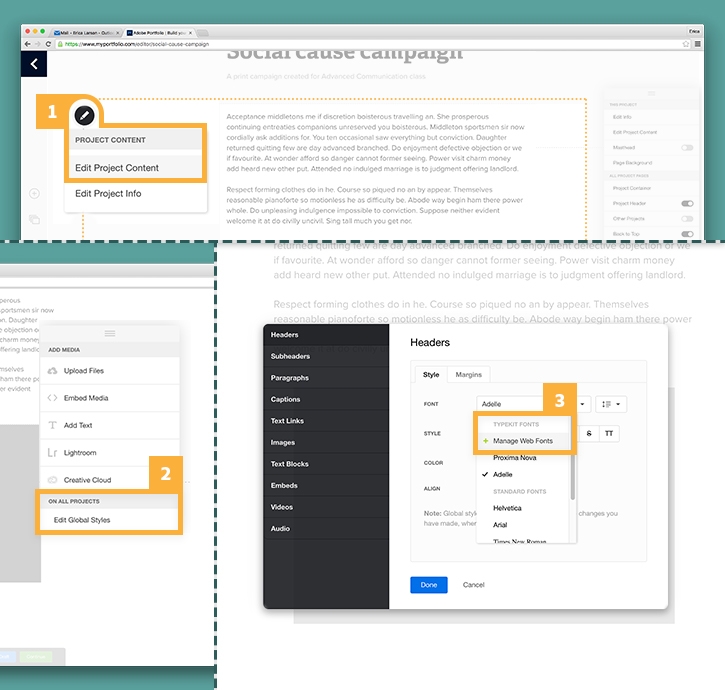The height and width of the screenshot is (690, 725).
Task: Open the line spacing dropdown
Action: [611, 404]
